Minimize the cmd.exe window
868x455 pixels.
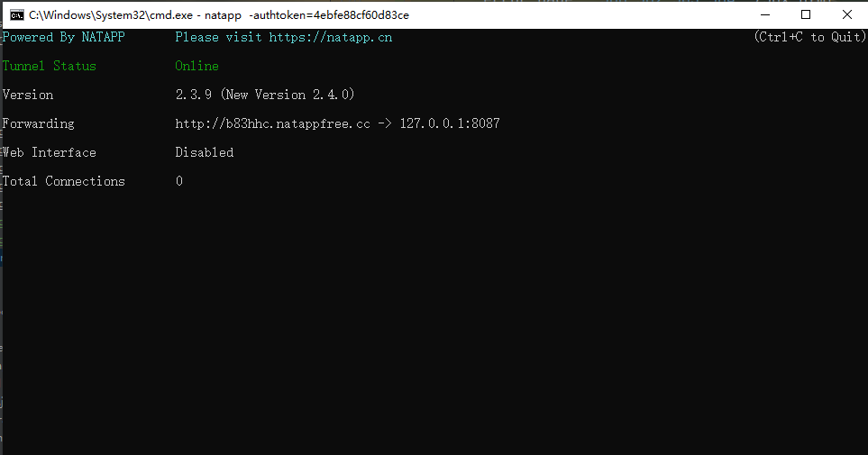coord(765,15)
